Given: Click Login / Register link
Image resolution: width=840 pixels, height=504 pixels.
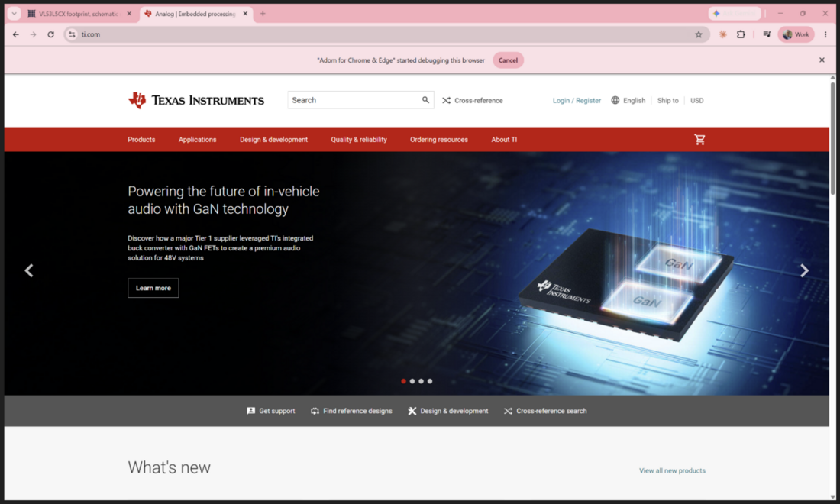Looking at the screenshot, I should [x=577, y=100].
